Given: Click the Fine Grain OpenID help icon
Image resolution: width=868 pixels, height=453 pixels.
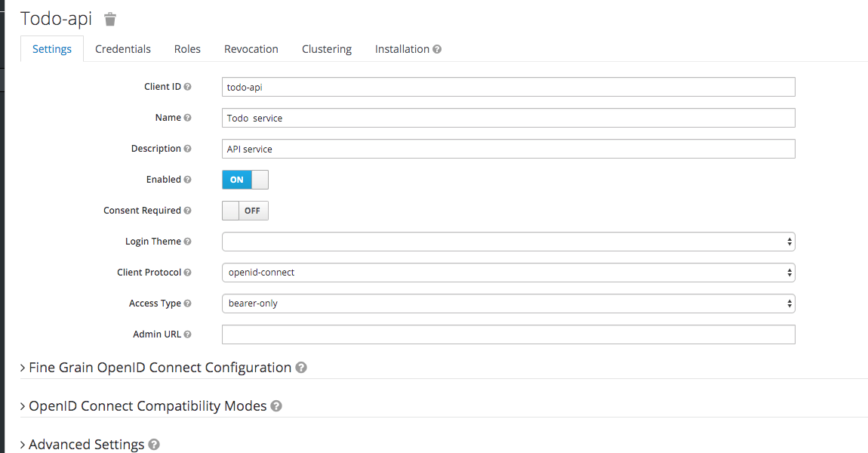Looking at the screenshot, I should pos(300,368).
